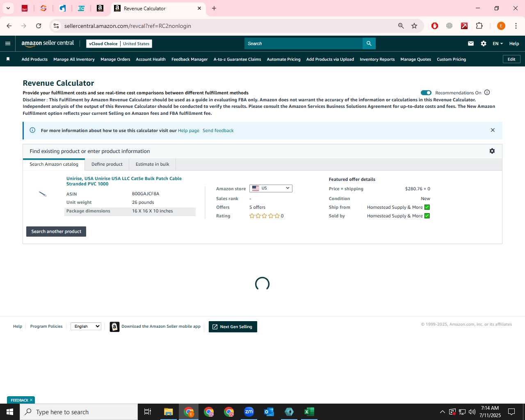525x420 pixels.
Task: Bookmark this page with star icon
Action: 414,26
